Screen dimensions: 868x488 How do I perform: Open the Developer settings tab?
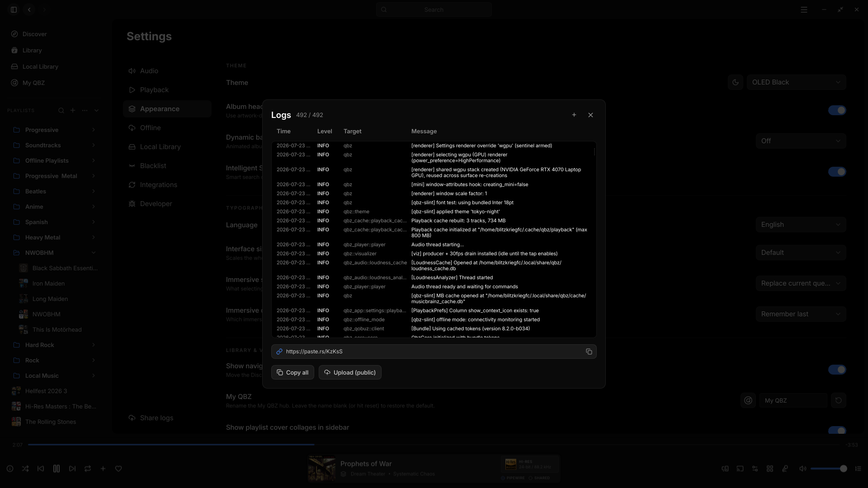coord(167,204)
